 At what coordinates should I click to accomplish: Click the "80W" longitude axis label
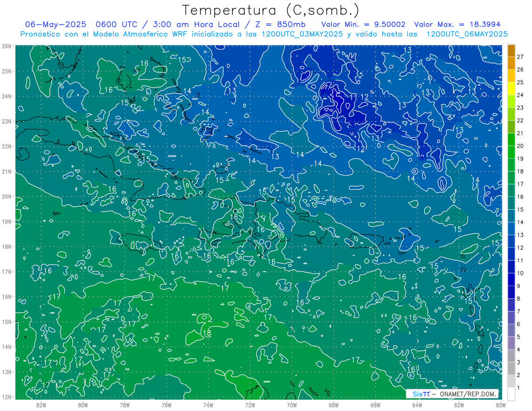coord(83,405)
